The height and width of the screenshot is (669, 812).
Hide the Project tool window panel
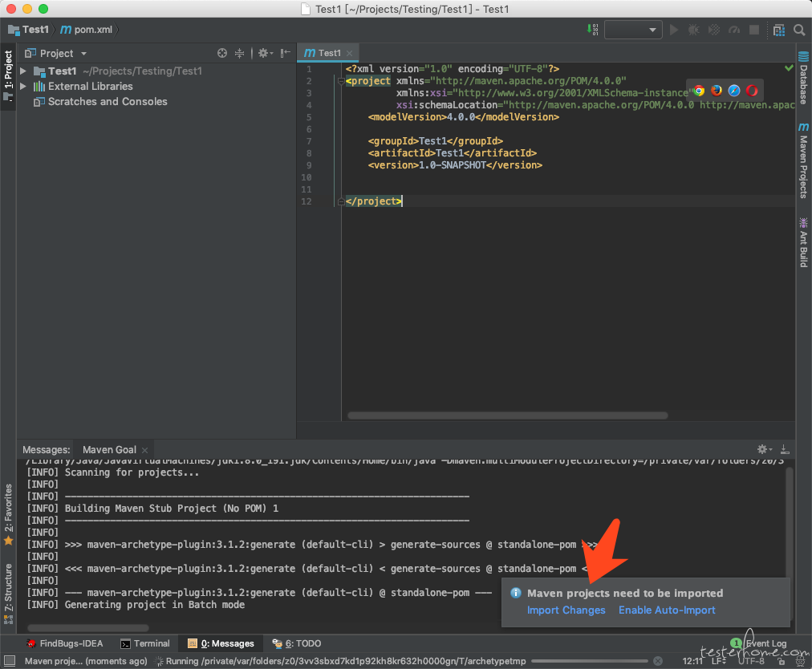286,53
